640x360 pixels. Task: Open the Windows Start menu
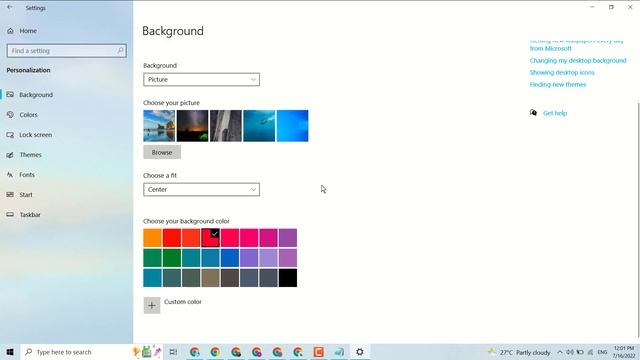[10, 352]
